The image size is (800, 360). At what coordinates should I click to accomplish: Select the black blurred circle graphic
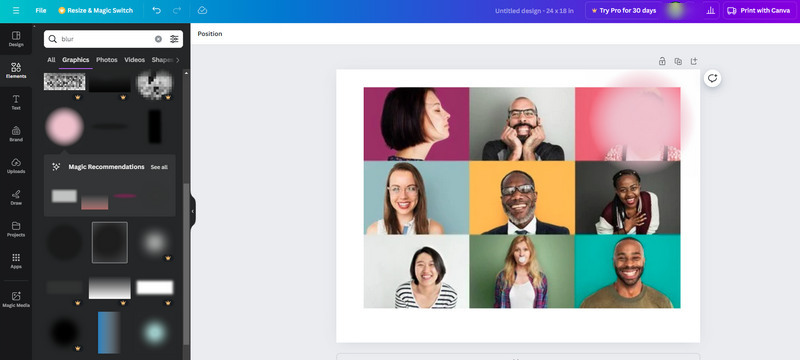(65, 332)
